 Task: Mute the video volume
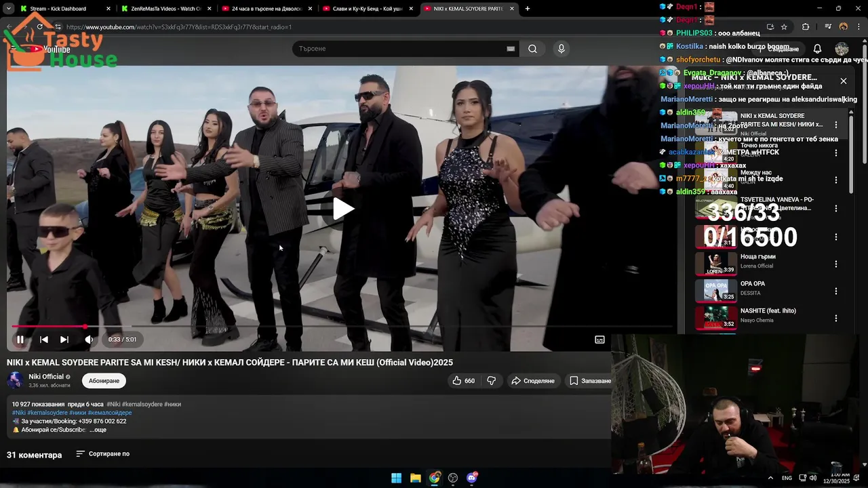[x=89, y=340]
